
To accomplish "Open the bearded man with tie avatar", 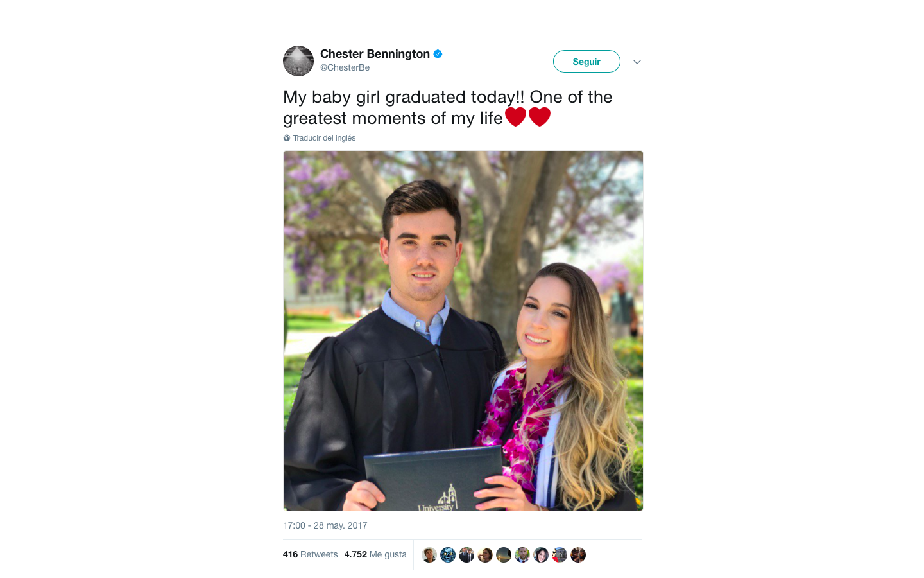I will click(x=522, y=555).
